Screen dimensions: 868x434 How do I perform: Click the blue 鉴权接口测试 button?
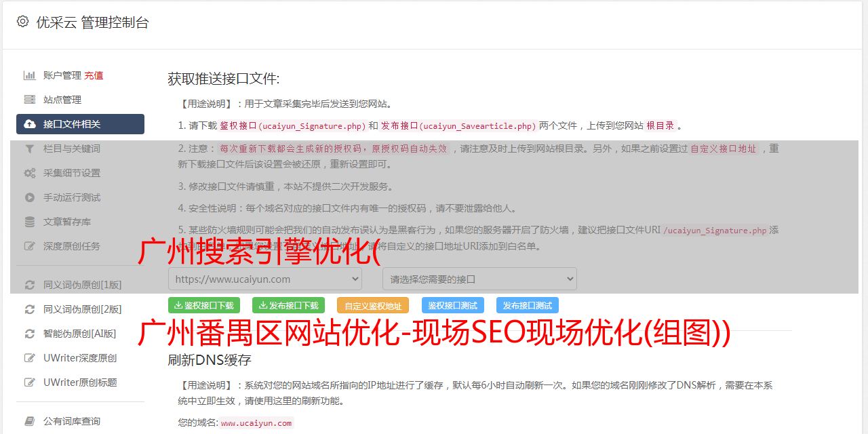tap(453, 305)
